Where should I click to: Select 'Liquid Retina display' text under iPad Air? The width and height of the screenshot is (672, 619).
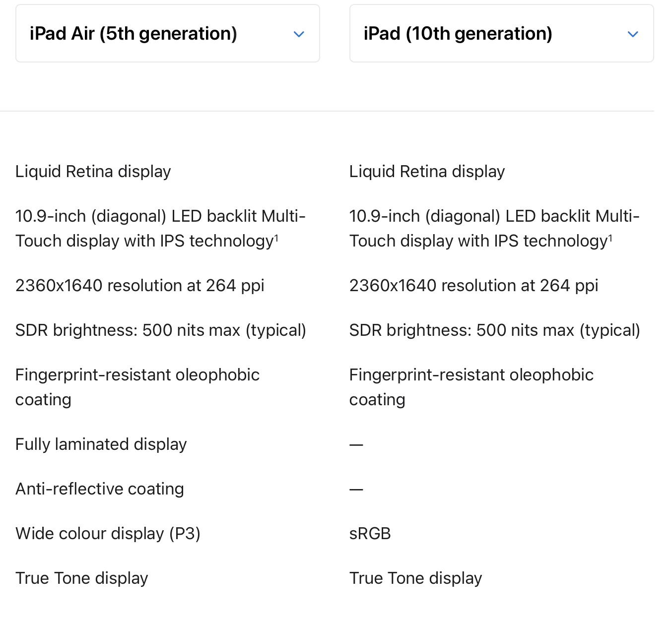[93, 172]
